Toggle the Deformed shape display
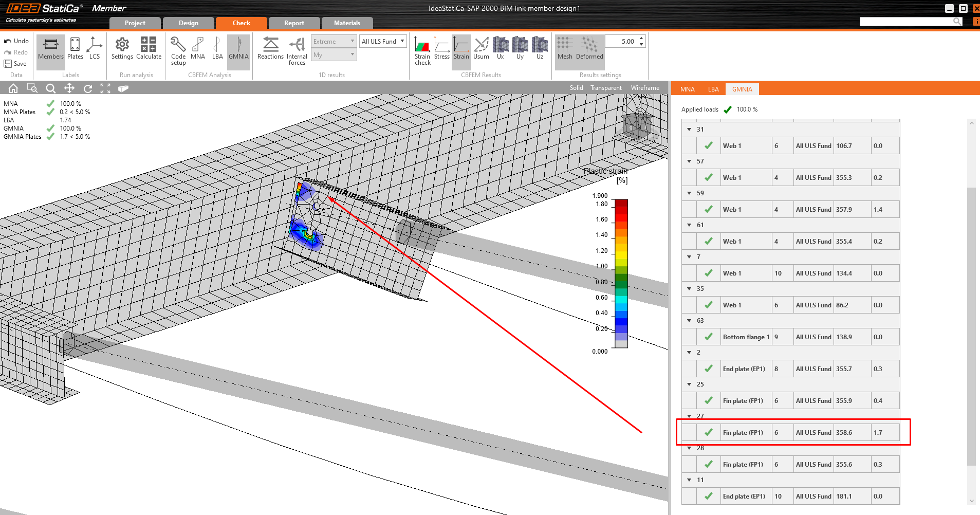The height and width of the screenshot is (515, 980). pos(589,49)
